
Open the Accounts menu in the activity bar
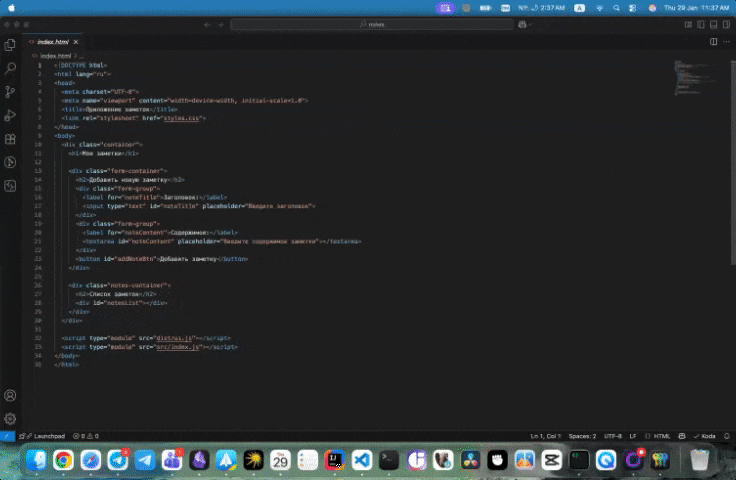tap(10, 396)
